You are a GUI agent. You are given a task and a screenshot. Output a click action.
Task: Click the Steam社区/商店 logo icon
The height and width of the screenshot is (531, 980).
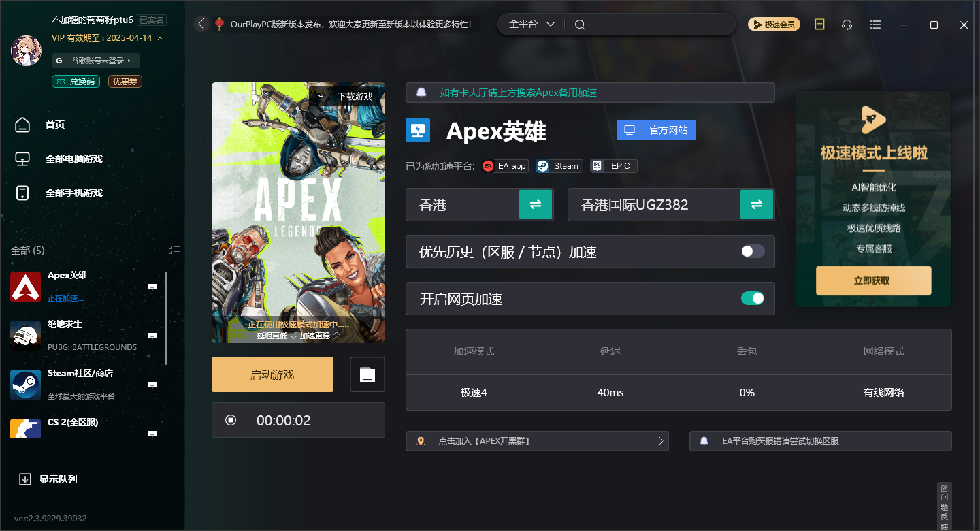pos(26,385)
